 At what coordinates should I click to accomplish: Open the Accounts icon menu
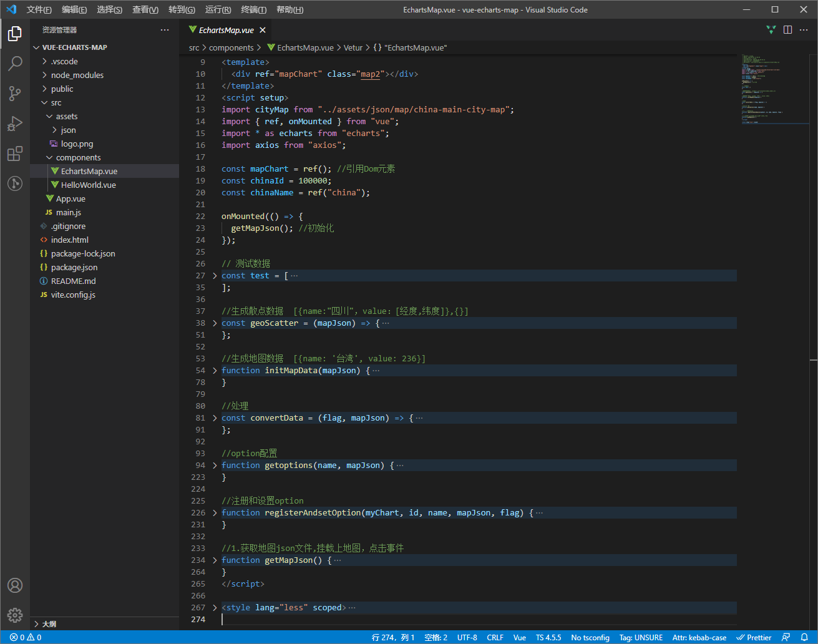pos(15,585)
